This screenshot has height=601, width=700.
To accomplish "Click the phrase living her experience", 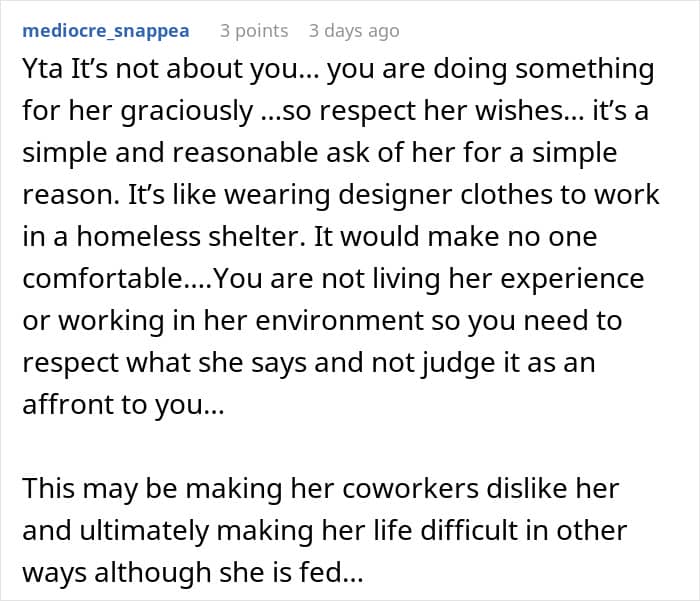I will point(508,279).
